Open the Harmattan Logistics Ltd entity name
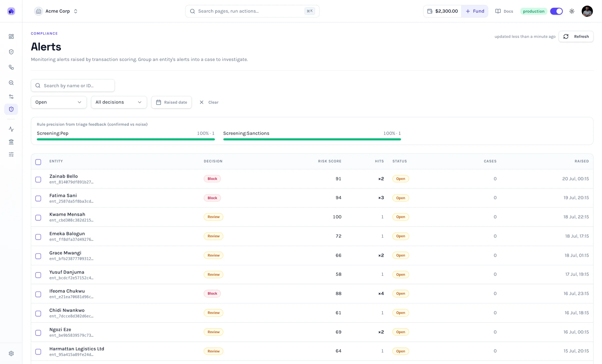602x364 pixels. pyautogui.click(x=77, y=349)
